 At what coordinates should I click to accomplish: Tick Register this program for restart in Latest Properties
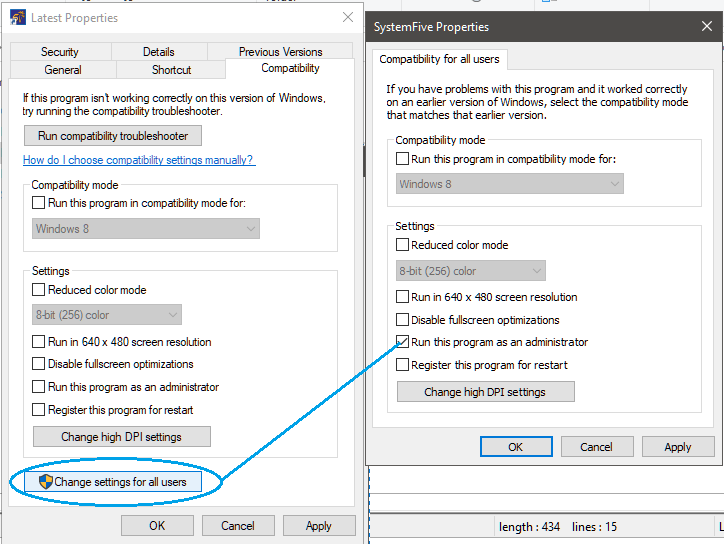(39, 410)
